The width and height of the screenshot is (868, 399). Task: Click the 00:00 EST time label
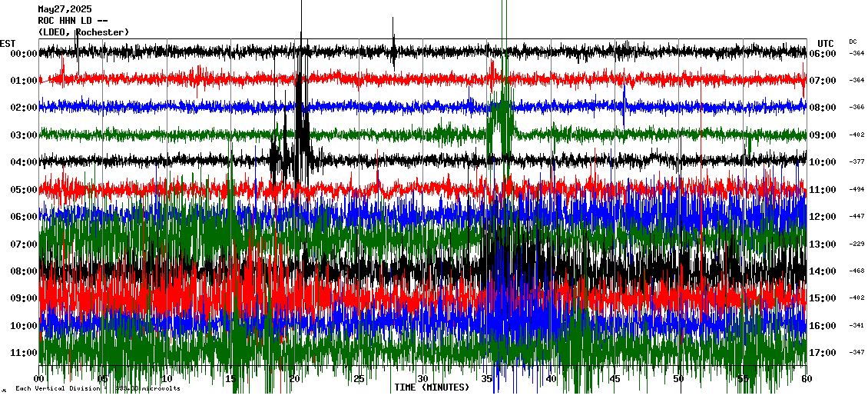[25, 54]
